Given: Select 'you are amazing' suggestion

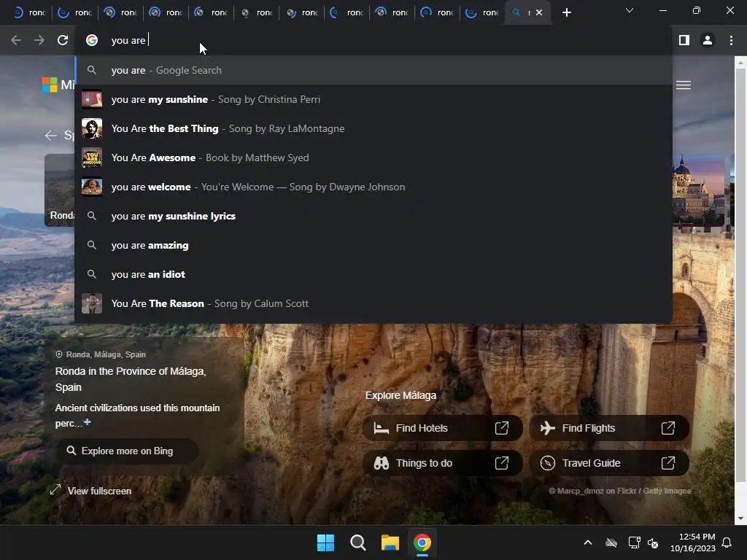Looking at the screenshot, I should [373, 245].
